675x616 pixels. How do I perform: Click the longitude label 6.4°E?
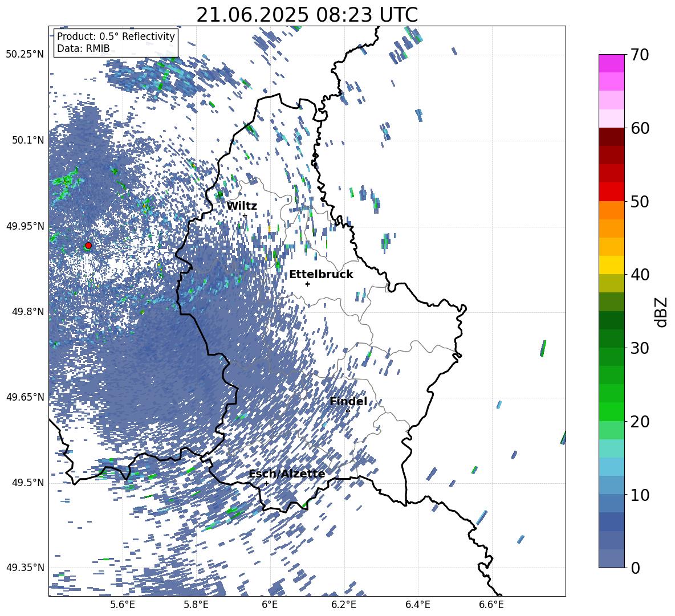tap(417, 605)
